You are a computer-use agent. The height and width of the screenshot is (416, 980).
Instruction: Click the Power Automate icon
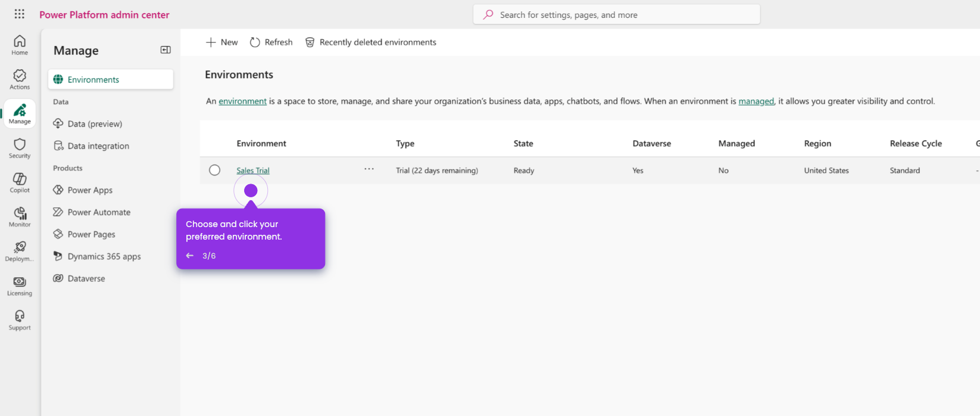pyautogui.click(x=58, y=212)
